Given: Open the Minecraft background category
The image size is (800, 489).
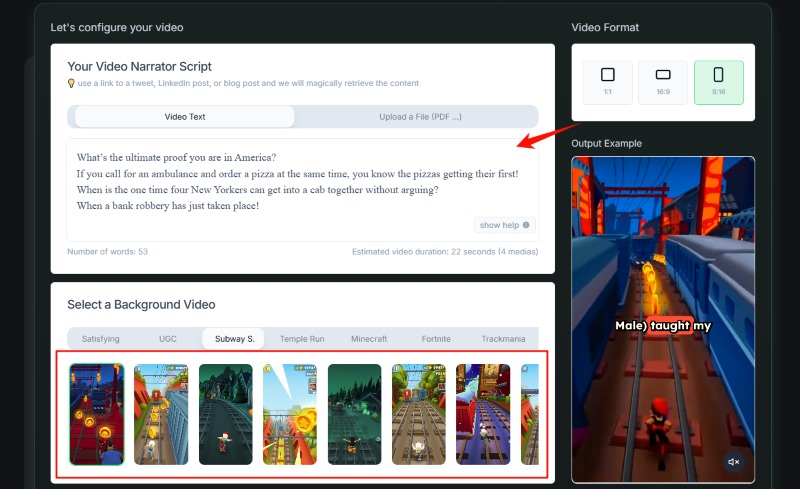Looking at the screenshot, I should [369, 339].
